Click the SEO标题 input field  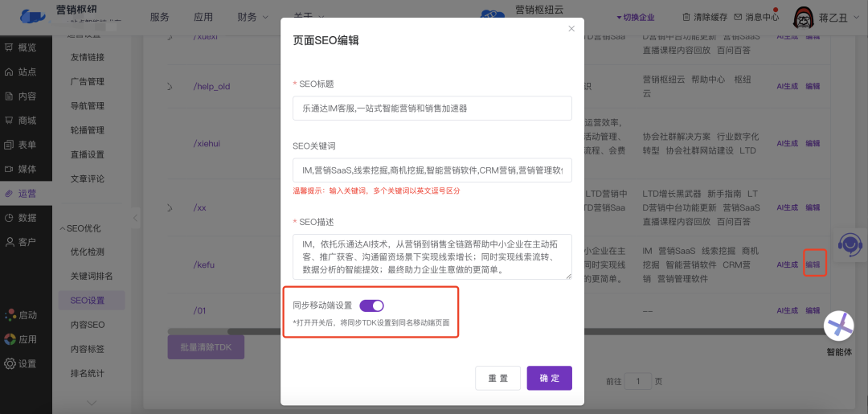click(432, 108)
